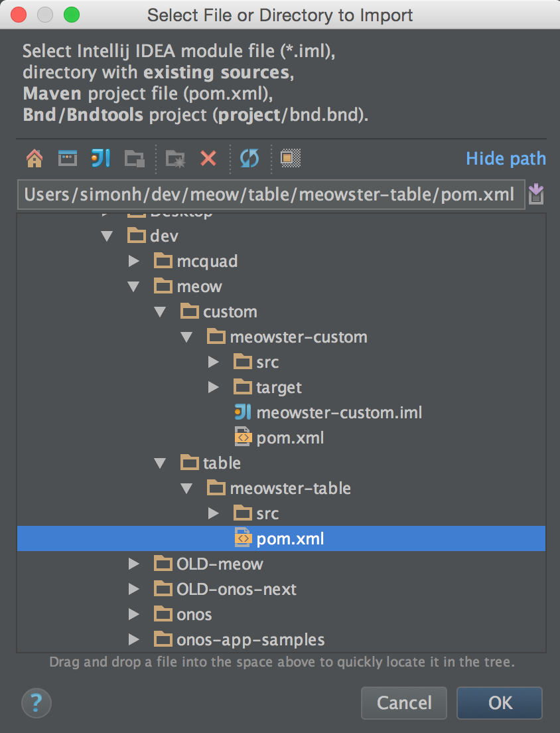
Task: Click the New Folder toolbar icon
Action: [175, 158]
